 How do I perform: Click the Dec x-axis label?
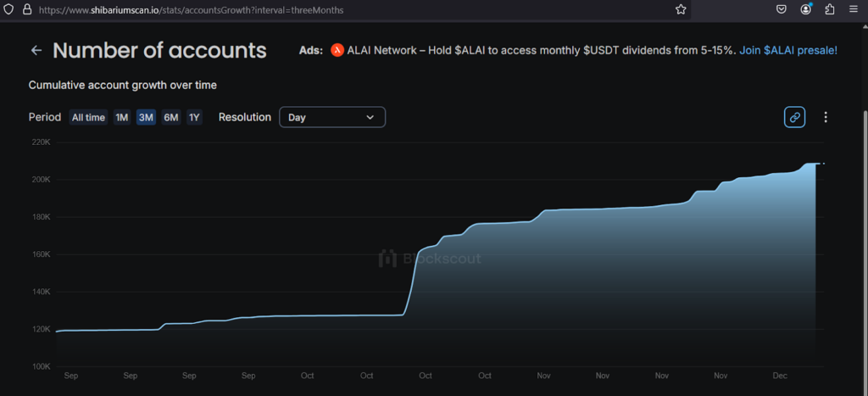tap(780, 376)
